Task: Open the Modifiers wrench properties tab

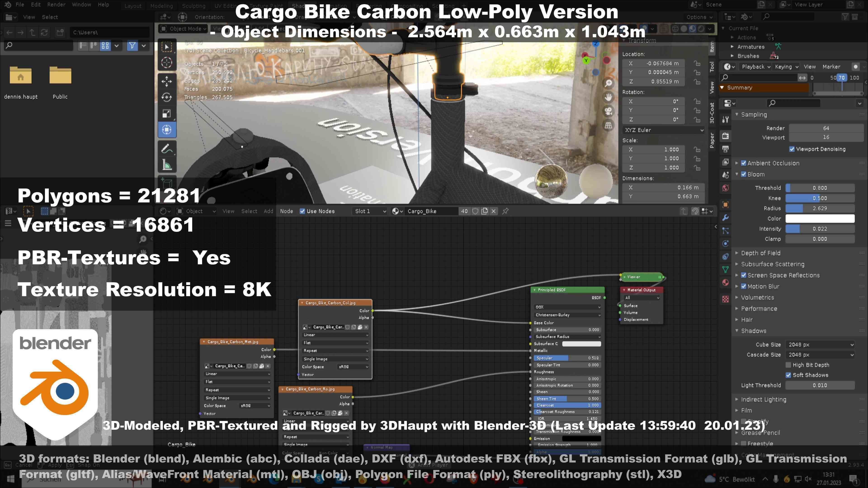Action: 725,218
